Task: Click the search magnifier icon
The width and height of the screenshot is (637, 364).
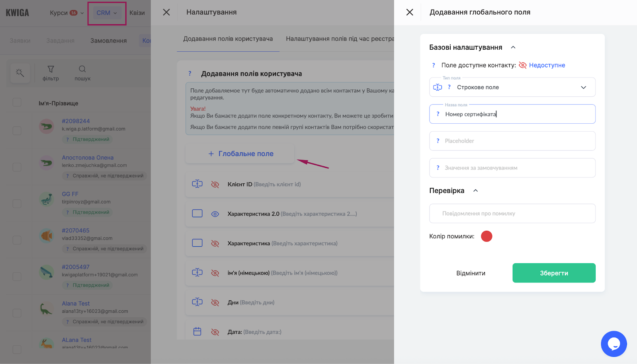Action: point(82,69)
